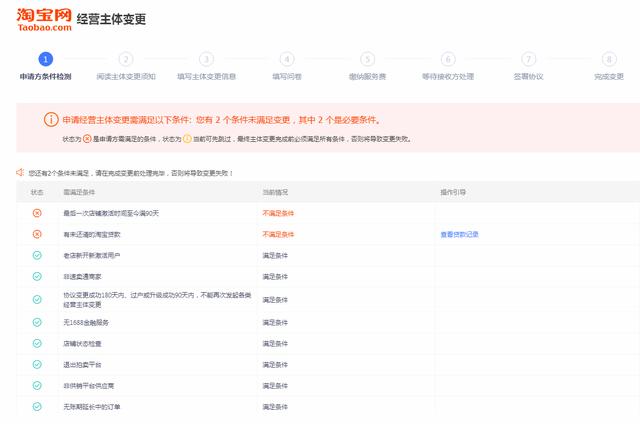Select the step 5 number circle

367,59
